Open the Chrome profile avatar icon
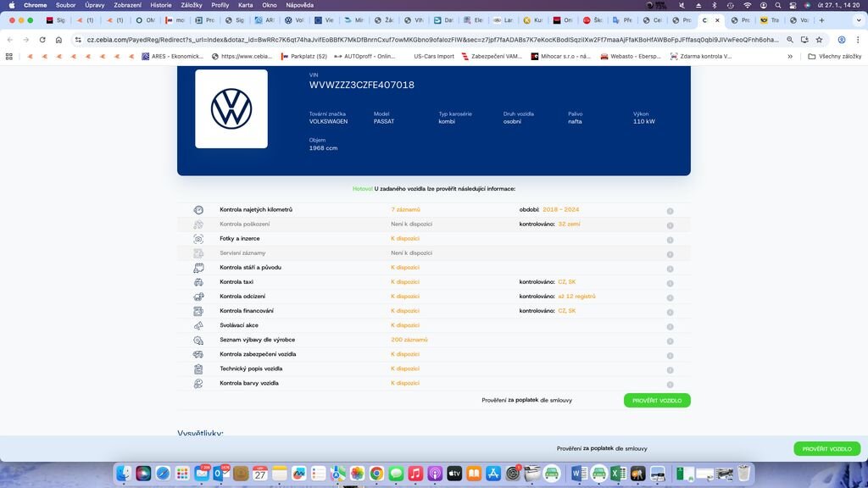868x488 pixels. tap(841, 39)
